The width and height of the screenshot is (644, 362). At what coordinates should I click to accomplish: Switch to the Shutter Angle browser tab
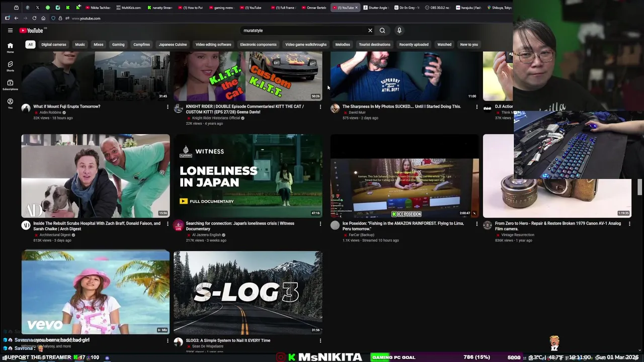click(x=375, y=8)
